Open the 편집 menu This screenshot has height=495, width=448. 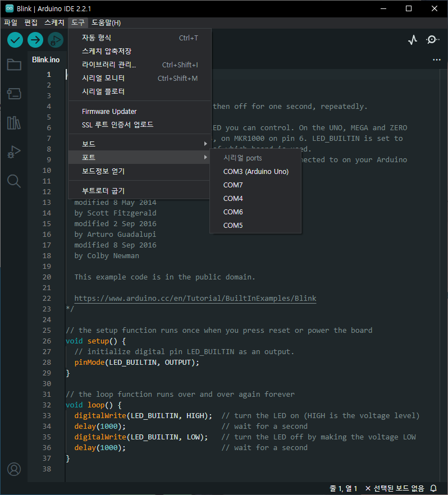coord(31,22)
